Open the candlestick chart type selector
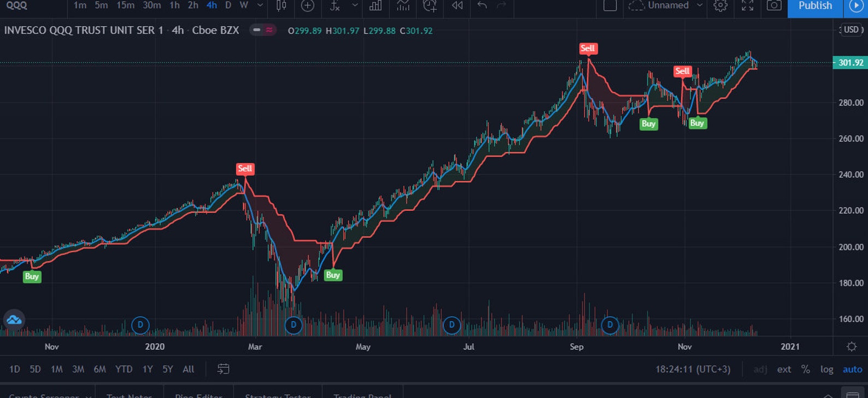 pos(281,6)
